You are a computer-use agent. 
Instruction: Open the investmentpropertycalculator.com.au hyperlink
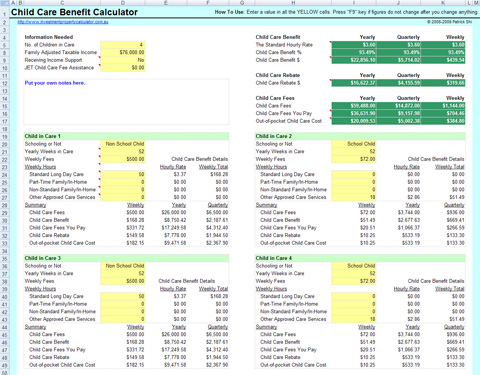click(63, 22)
